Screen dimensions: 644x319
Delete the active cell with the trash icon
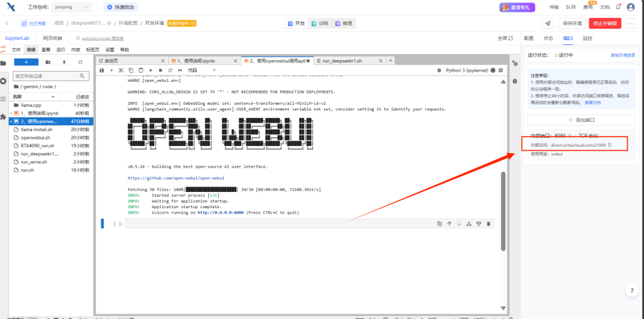(x=488, y=224)
